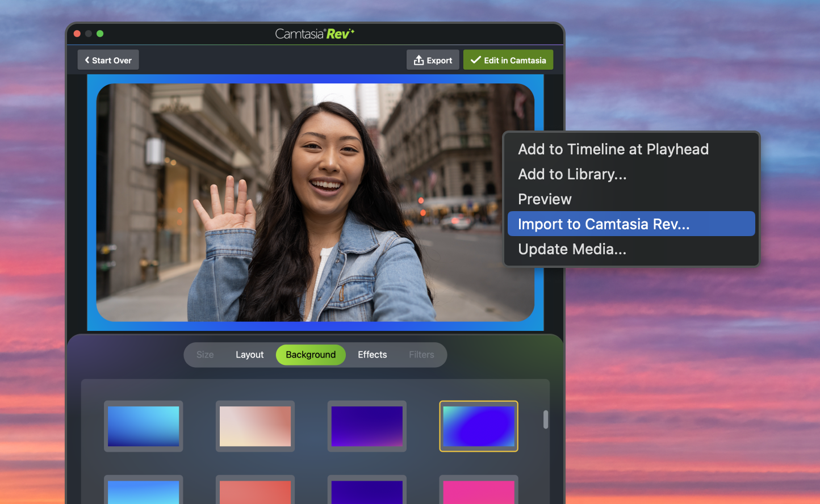Screen dimensions: 820x504
Task: Pick the blue-cyan gradient background swatch
Action: pos(144,426)
